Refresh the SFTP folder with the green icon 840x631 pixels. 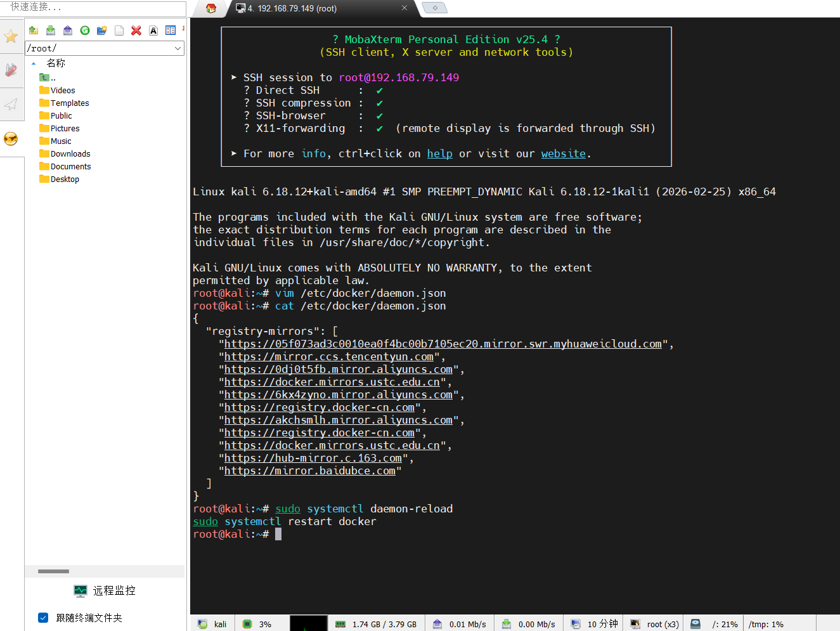85,30
